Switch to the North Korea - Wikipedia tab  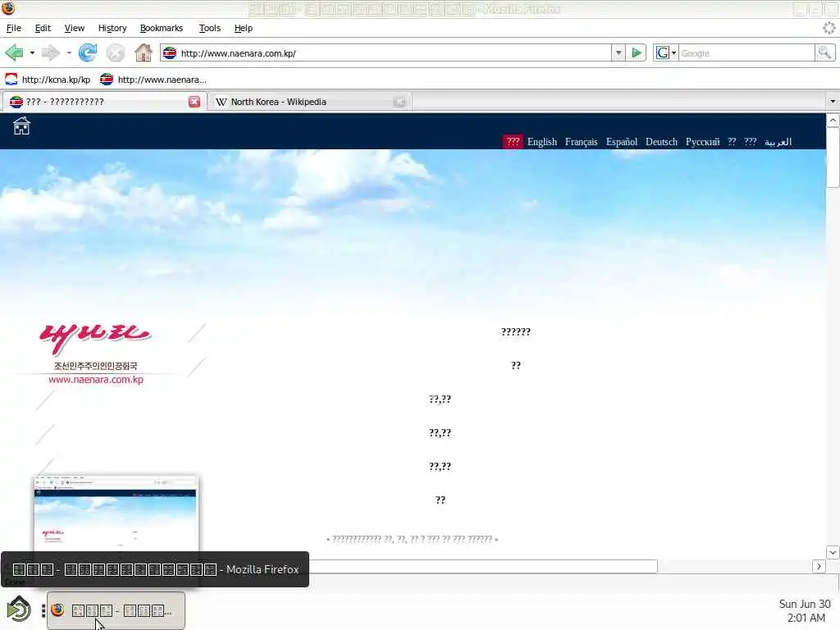click(310, 102)
